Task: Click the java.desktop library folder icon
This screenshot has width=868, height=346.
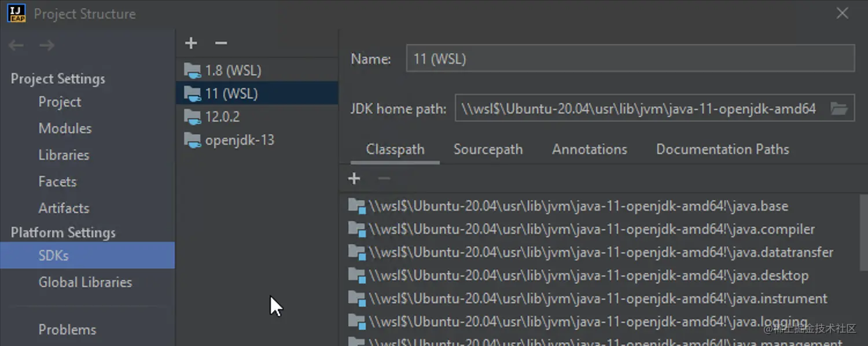Action: pos(357,276)
